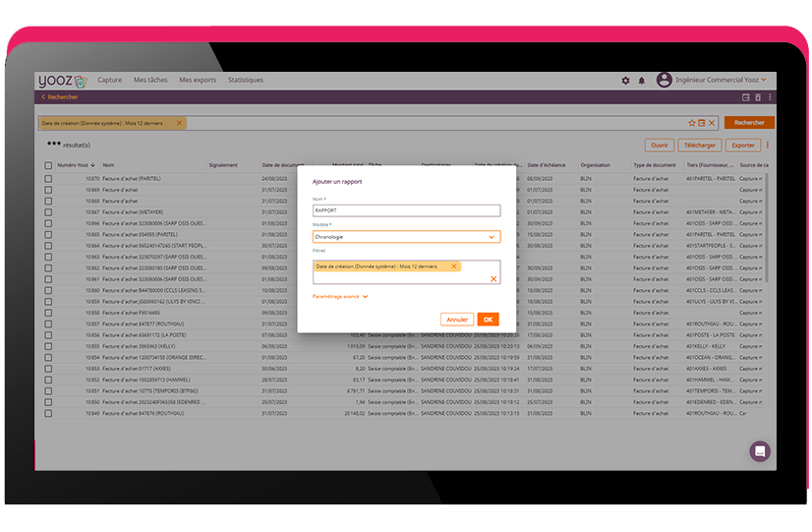Open the three-dot menu beside Exporter
The width and height of the screenshot is (812, 532).
pyautogui.click(x=768, y=145)
